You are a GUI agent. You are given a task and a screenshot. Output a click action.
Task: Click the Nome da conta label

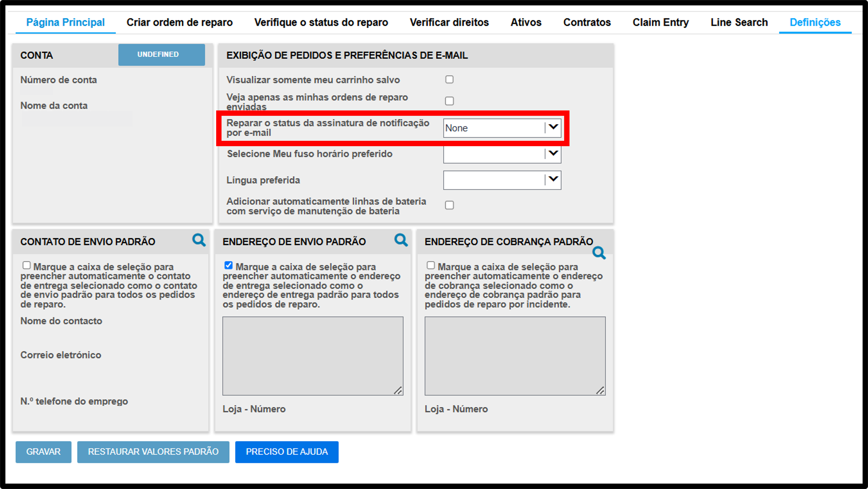(54, 106)
